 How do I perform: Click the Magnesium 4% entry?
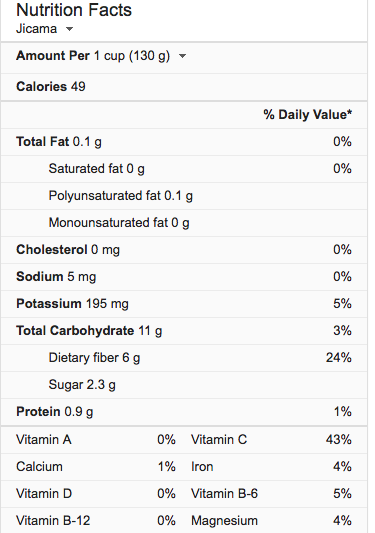click(271, 521)
